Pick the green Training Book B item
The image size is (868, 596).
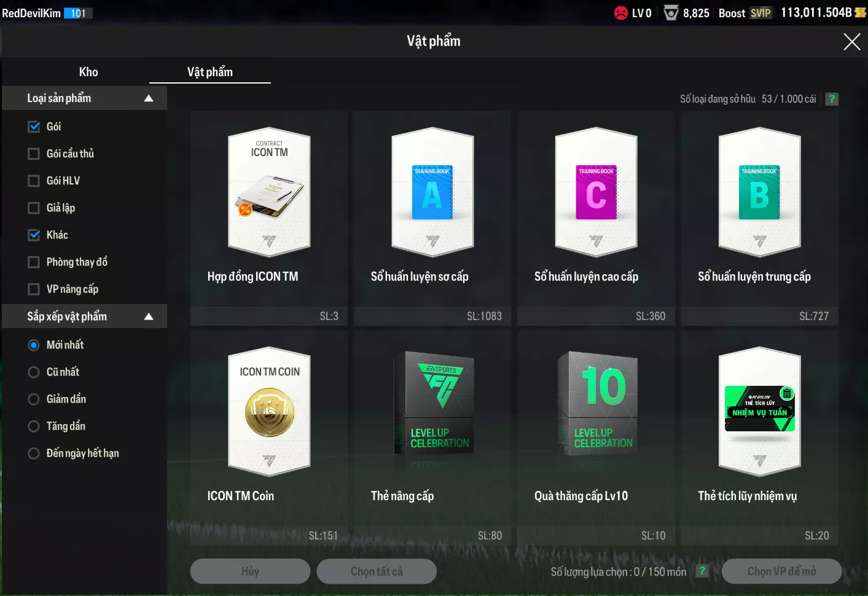(x=759, y=193)
